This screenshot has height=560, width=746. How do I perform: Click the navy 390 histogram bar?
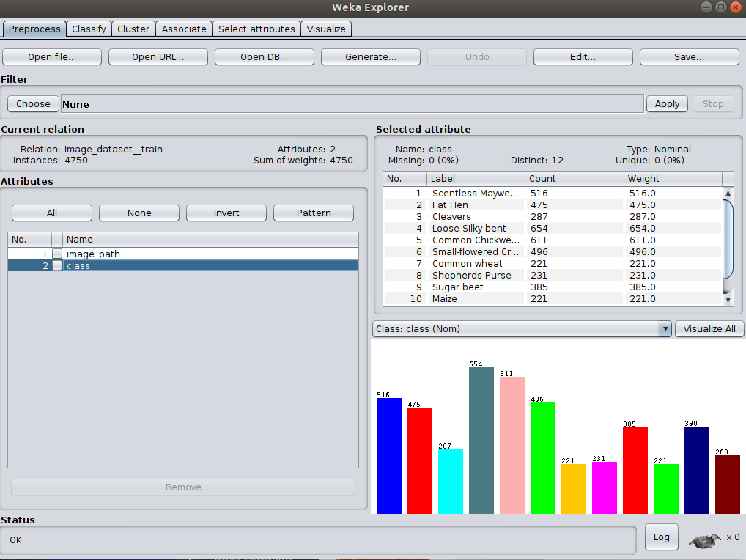(696, 470)
